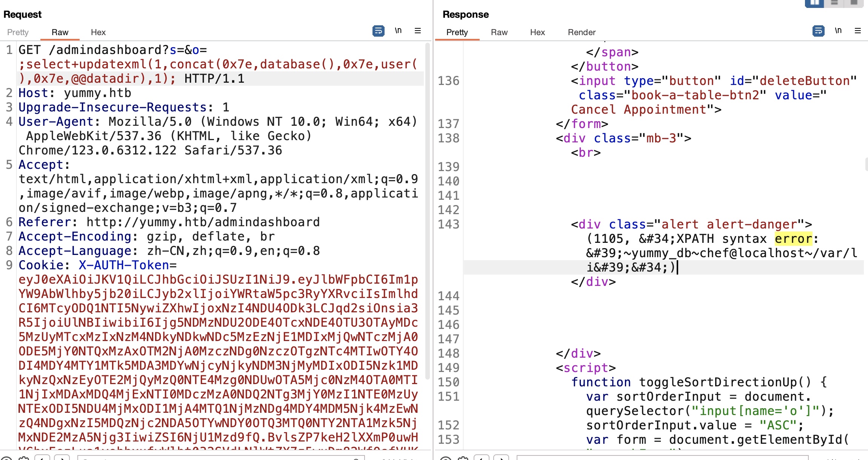Screen dimensions: 868x460
Task: Click the Response Pretty tab
Action: (457, 32)
